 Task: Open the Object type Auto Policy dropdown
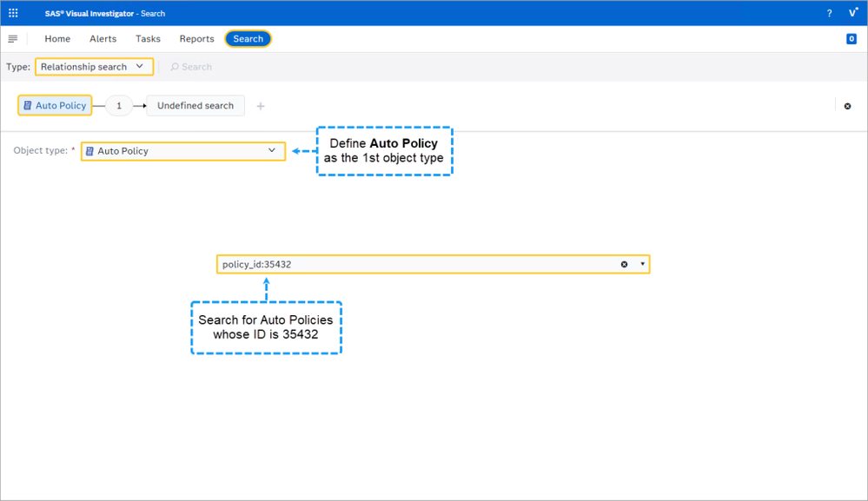[x=183, y=151]
